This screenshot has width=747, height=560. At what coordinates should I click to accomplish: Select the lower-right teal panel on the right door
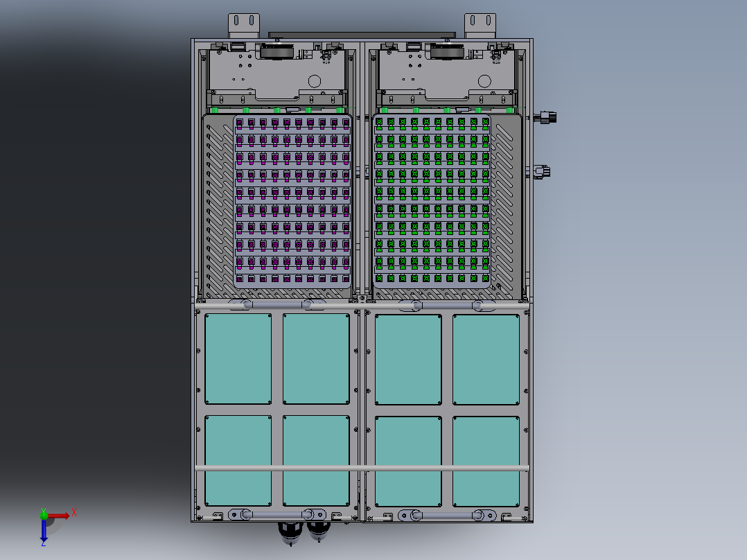(486, 462)
